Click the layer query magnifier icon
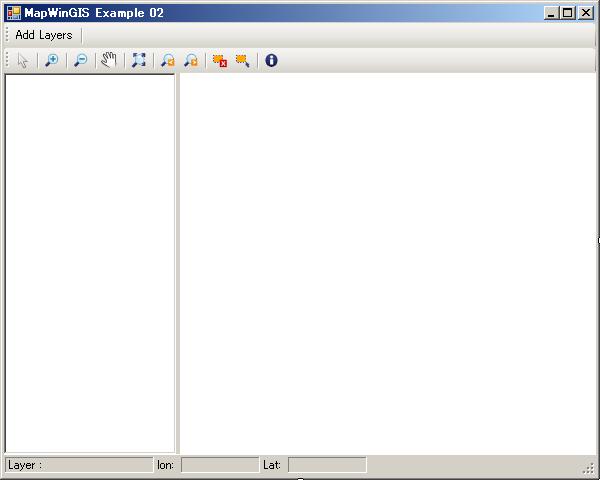600x480 pixels. (x=242, y=60)
